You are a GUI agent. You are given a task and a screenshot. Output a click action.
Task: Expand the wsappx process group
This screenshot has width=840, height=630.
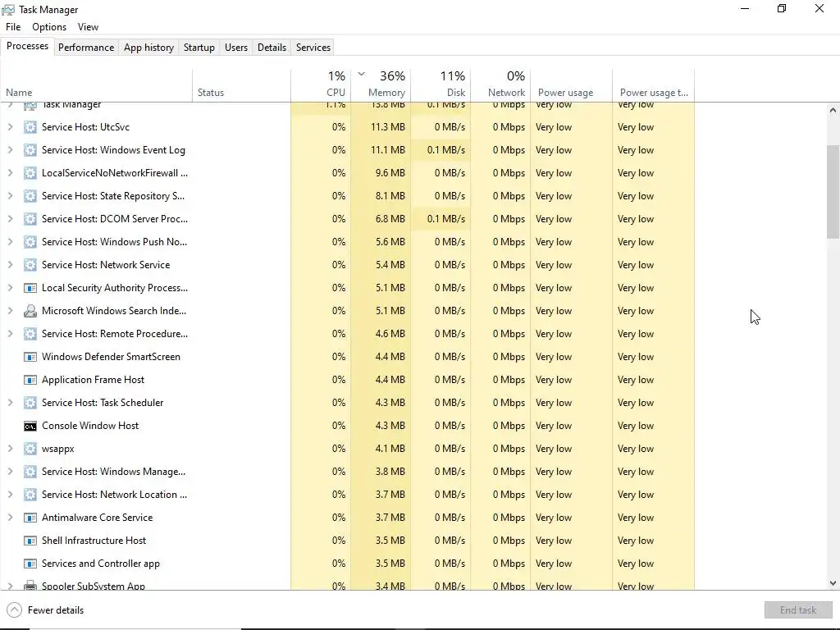tap(10, 449)
